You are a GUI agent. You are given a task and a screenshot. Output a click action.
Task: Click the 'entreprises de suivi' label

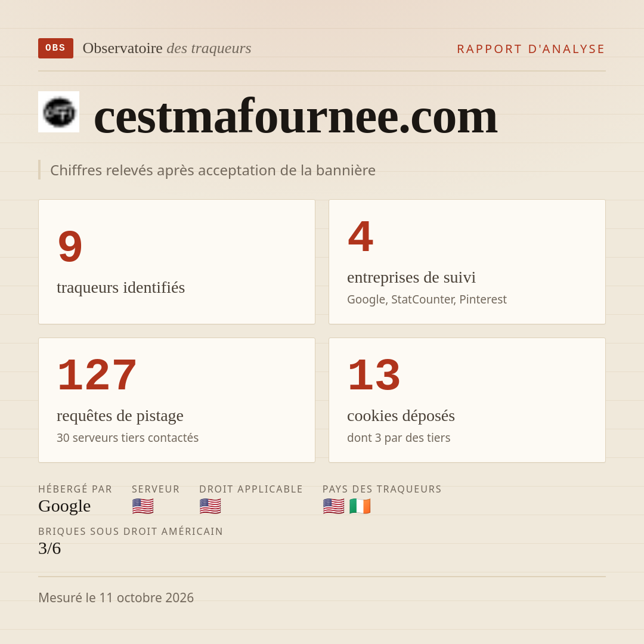[411, 277]
